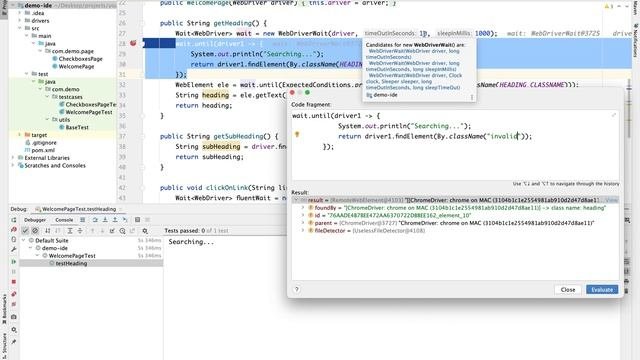Open BaseTest in project tree
640x360 pixels.
74,127
